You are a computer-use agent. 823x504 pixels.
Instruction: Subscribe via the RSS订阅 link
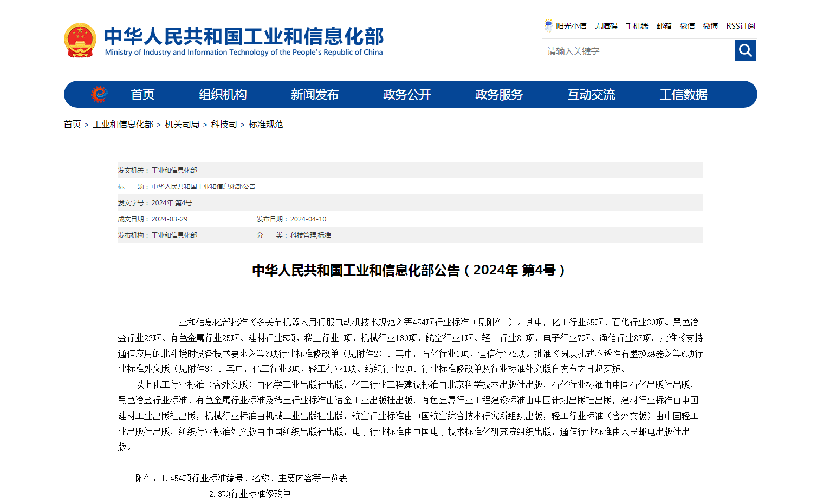(740, 26)
